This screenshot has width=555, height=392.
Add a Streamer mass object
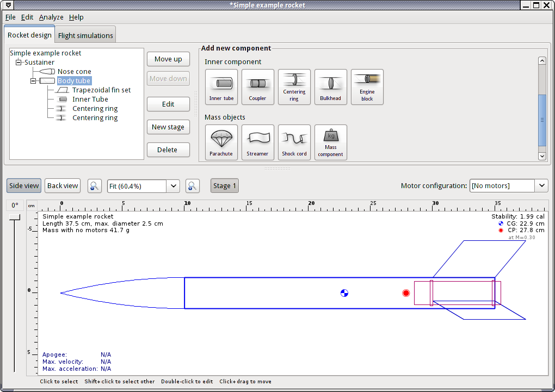pyautogui.click(x=258, y=142)
